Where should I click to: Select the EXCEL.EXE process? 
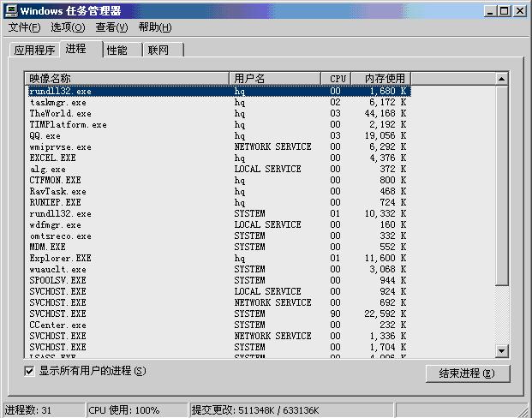(218, 158)
